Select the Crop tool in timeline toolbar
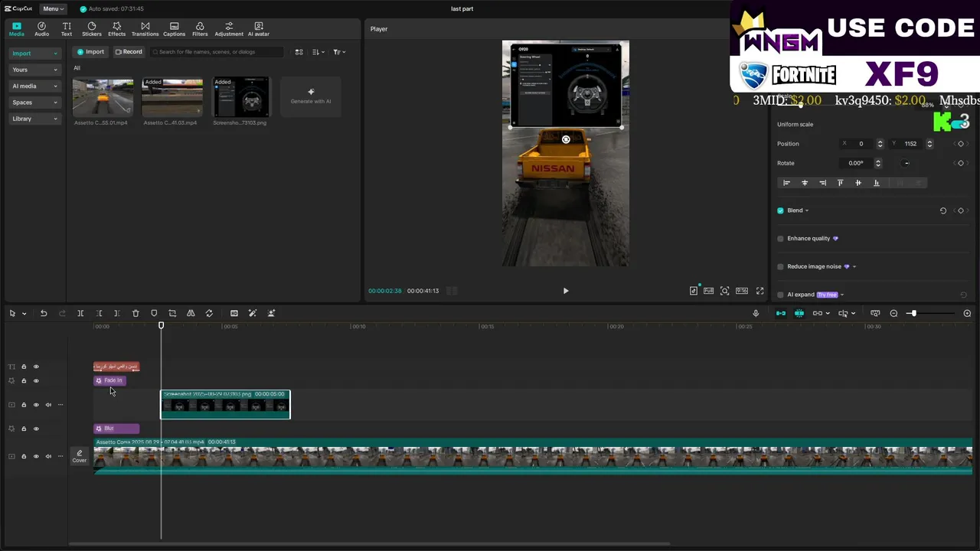This screenshot has width=980, height=551. pyautogui.click(x=172, y=313)
